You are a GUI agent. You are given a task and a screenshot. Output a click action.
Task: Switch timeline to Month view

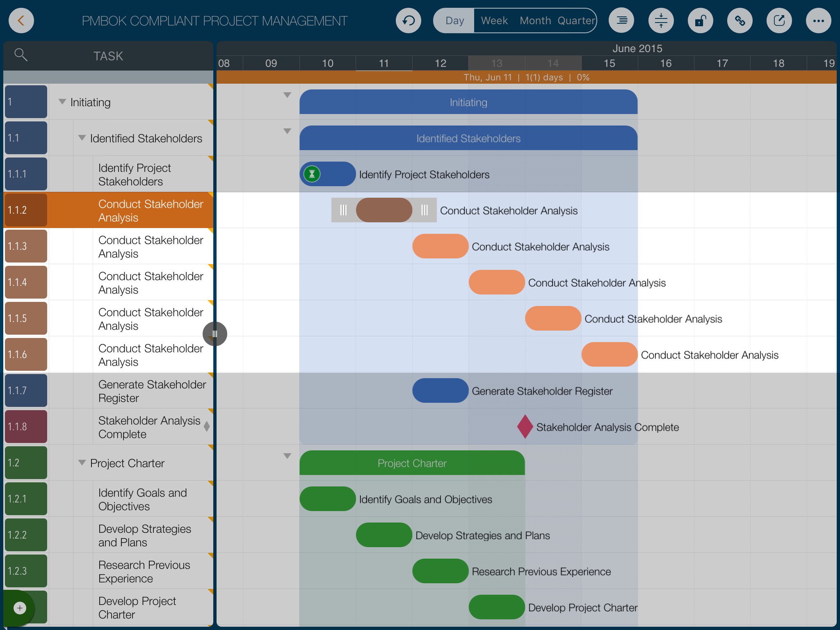[535, 21]
